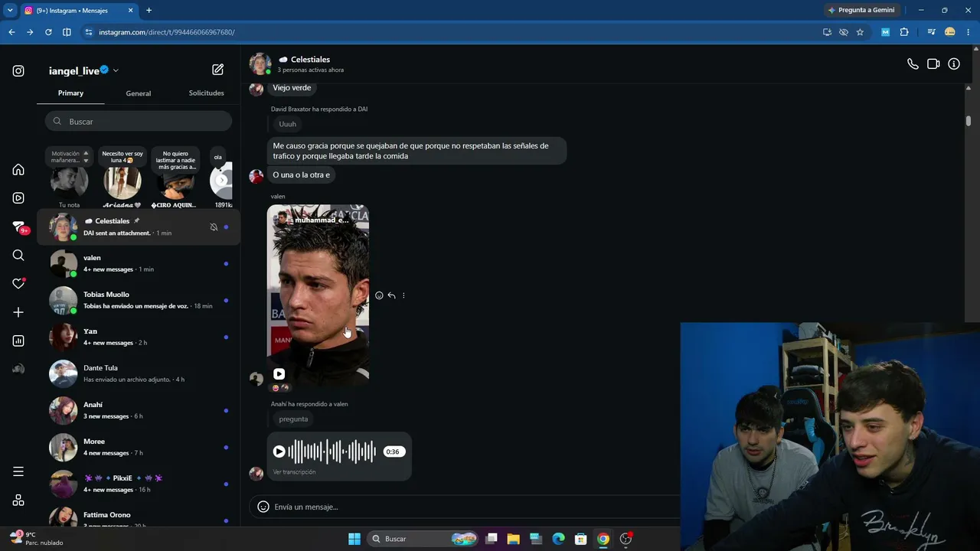Switch to the General inbox tab
The image size is (980, 551).
[x=139, y=93]
